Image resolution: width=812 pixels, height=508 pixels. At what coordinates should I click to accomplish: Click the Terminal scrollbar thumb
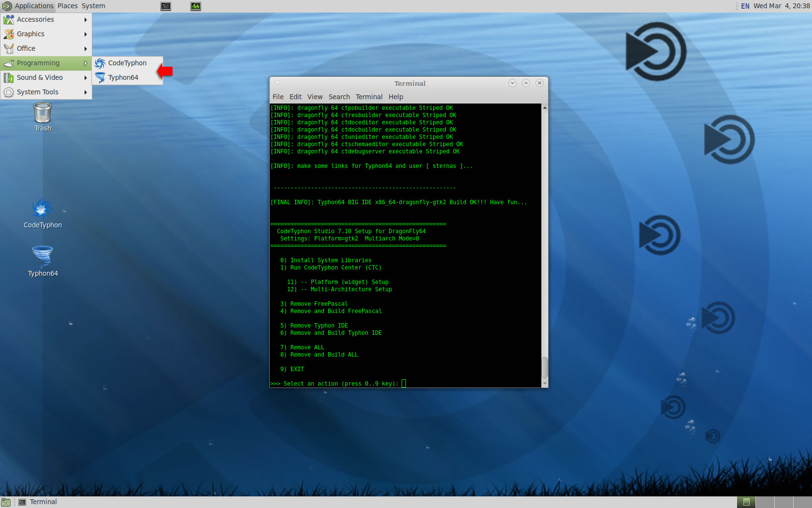545,368
